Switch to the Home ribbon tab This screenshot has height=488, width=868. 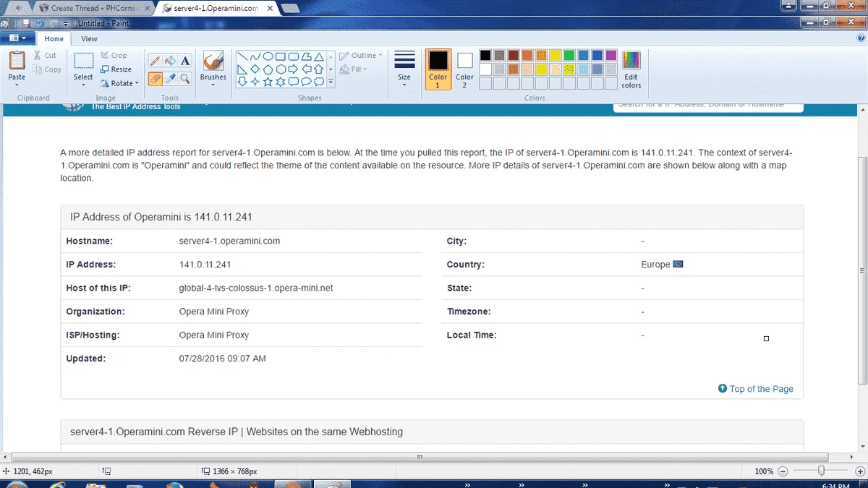pyautogui.click(x=54, y=39)
